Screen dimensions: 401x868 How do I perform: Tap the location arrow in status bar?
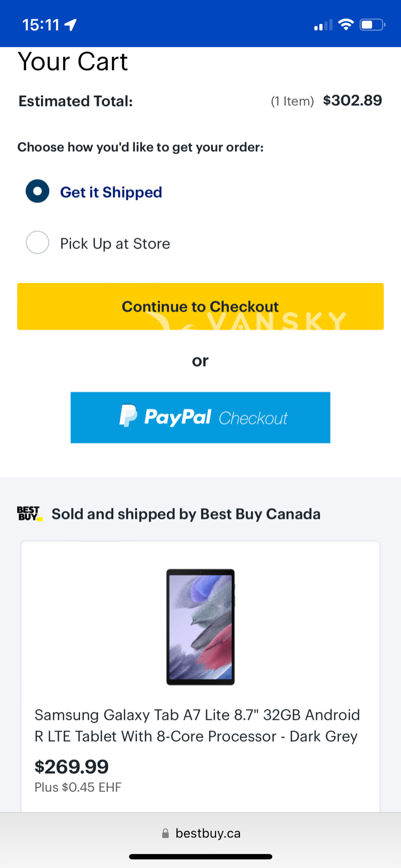click(71, 25)
